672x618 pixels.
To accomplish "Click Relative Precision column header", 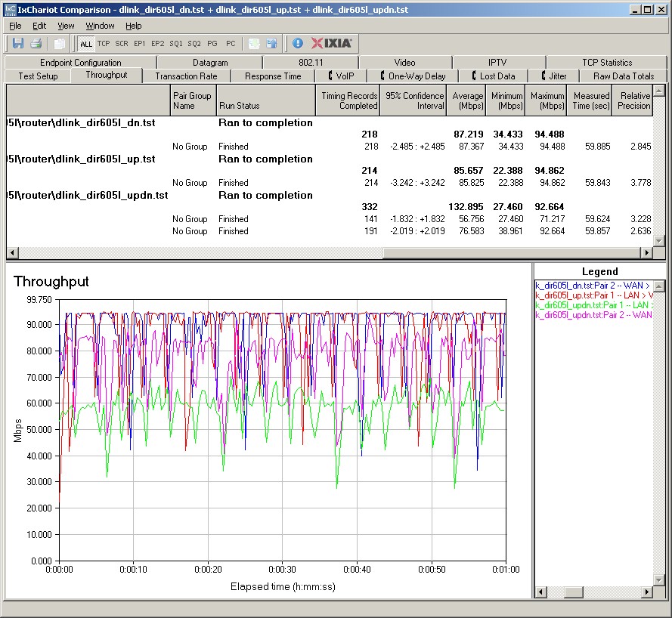I will (633, 100).
